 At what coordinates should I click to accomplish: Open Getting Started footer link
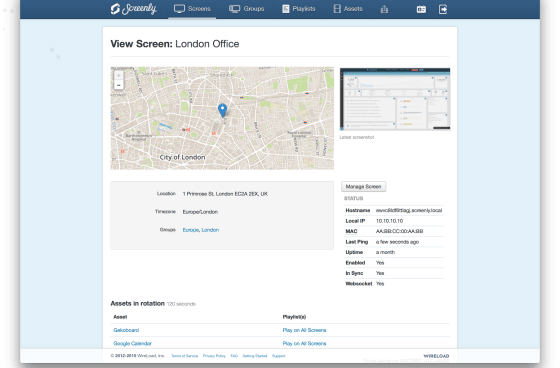pos(255,356)
